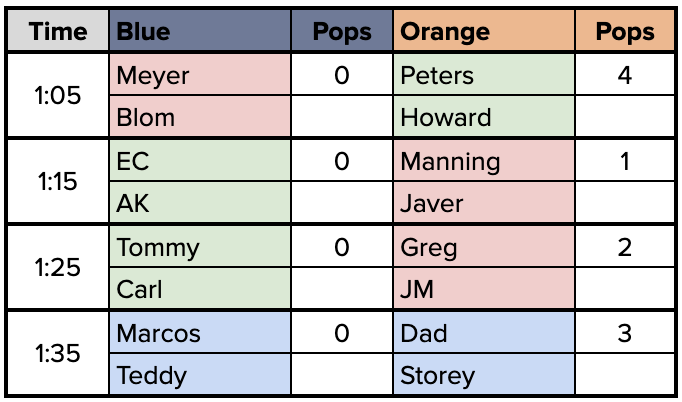
Task: Click the AK cell
Action: pyautogui.click(x=200, y=202)
